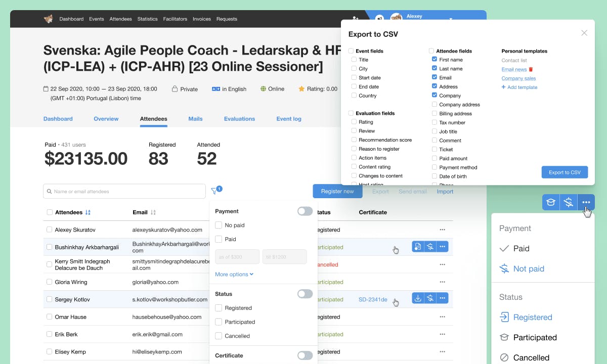This screenshot has height=364, width=607.
Task: Open actions menu for Alexey Skuratov row
Action: point(443,230)
